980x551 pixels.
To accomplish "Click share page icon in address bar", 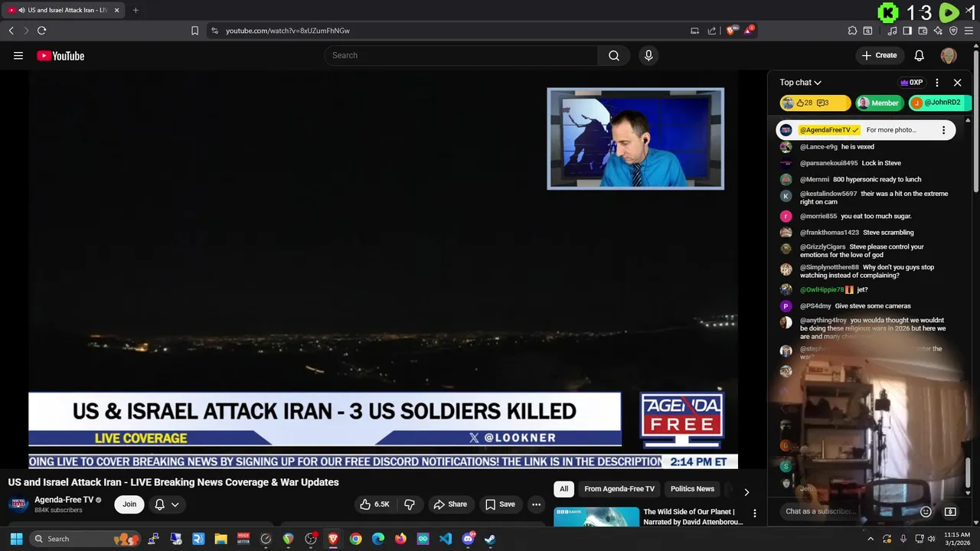I will click(x=712, y=31).
